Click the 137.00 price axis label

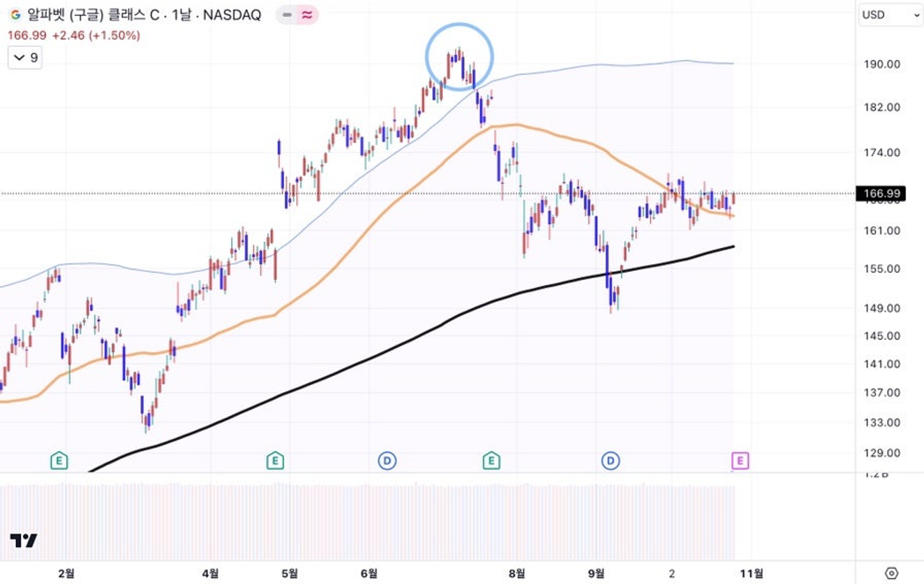tap(881, 393)
